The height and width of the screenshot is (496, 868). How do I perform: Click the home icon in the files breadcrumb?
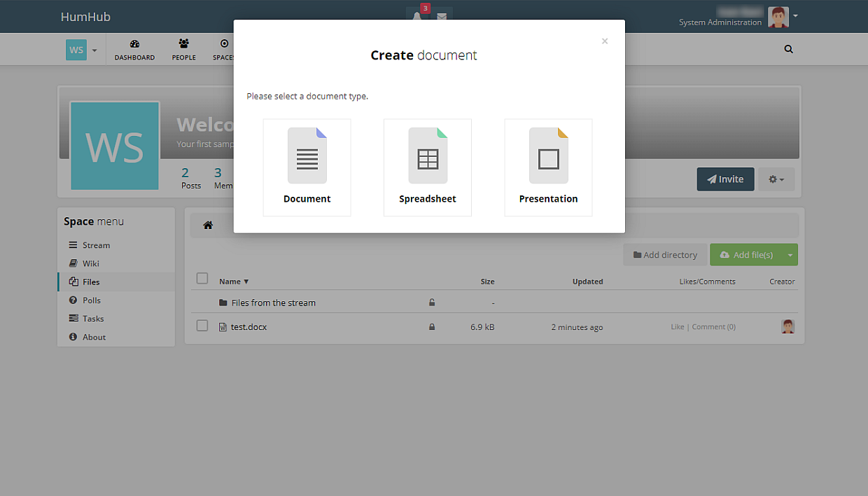coord(208,225)
